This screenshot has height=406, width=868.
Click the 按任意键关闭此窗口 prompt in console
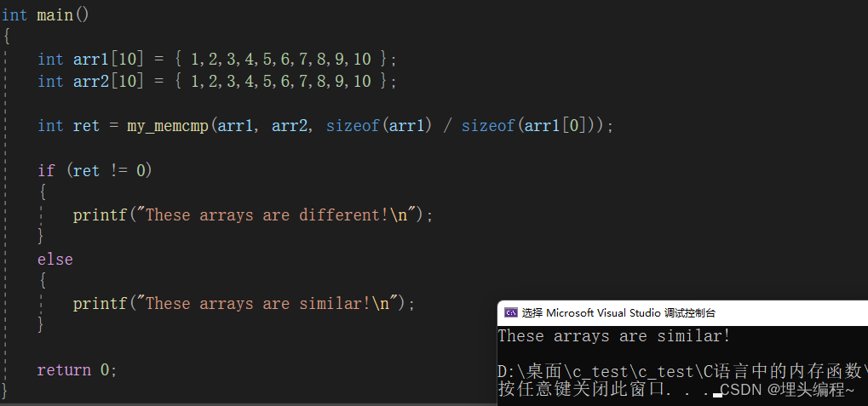596,390
